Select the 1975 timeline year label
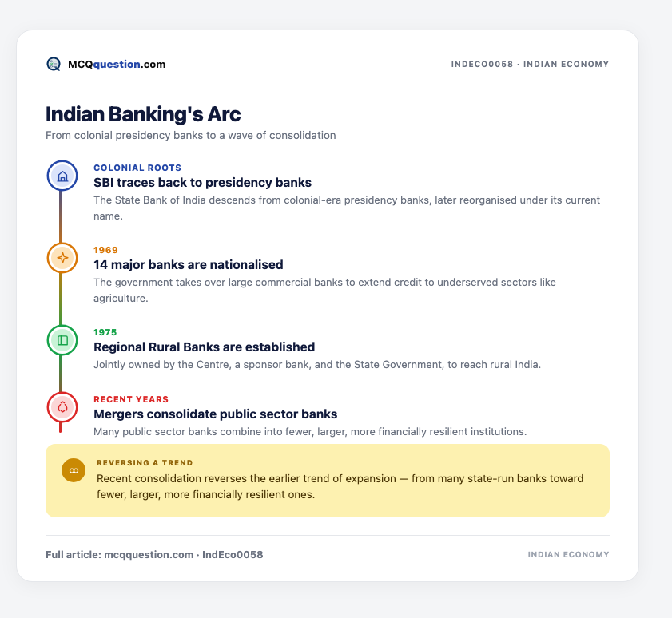The width and height of the screenshot is (672, 618). pos(105,332)
